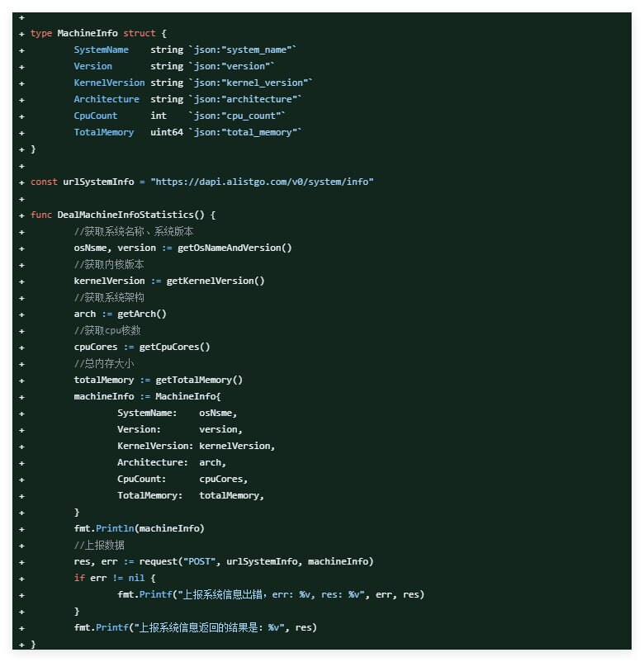
Task: Click the "func" keyword
Action: (41, 215)
